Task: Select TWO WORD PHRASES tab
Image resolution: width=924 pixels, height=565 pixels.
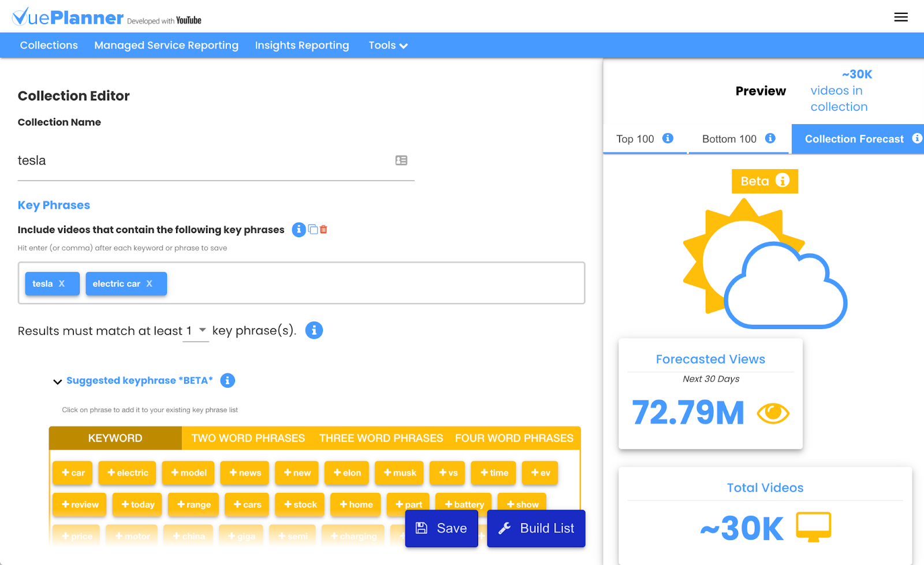Action: [248, 438]
